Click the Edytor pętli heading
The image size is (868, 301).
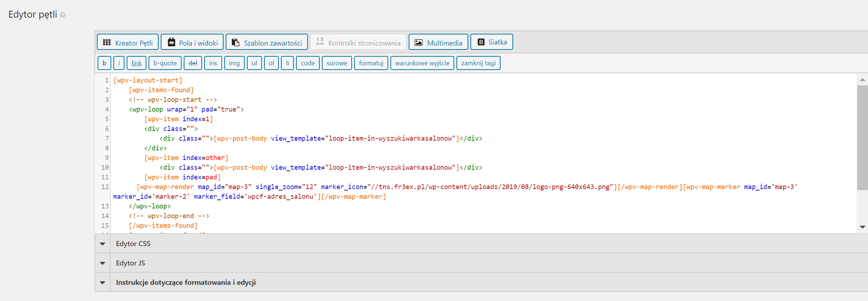tap(33, 14)
